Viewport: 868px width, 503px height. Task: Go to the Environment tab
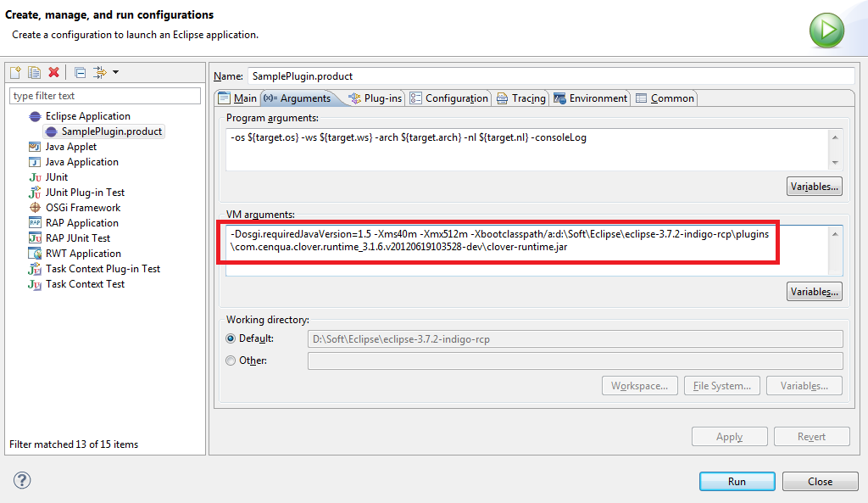(590, 98)
